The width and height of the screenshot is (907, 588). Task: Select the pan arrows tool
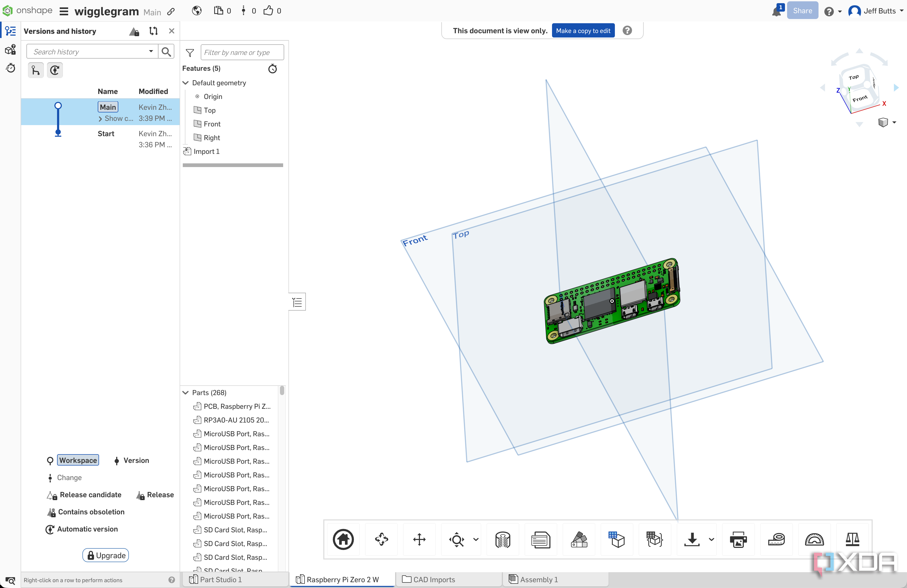420,539
